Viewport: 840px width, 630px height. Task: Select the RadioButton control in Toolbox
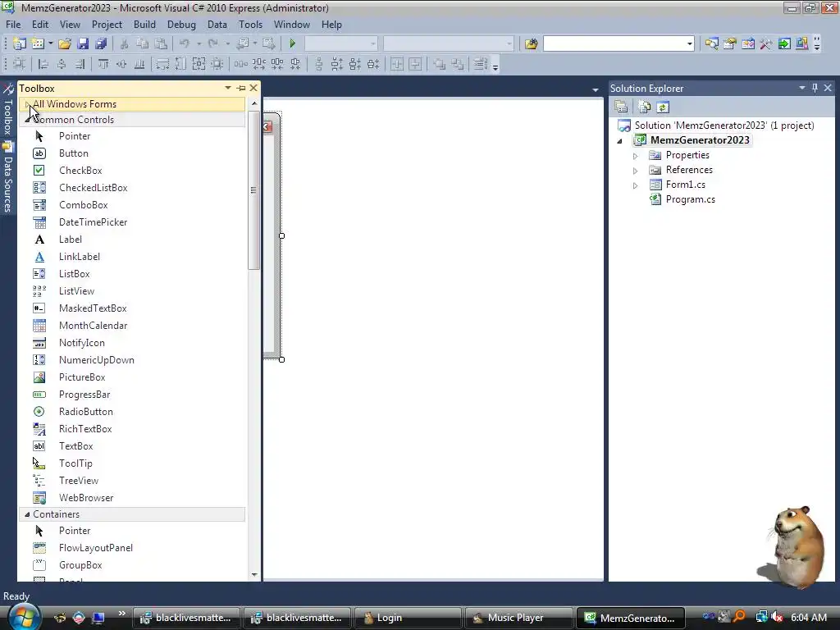tap(132, 412)
